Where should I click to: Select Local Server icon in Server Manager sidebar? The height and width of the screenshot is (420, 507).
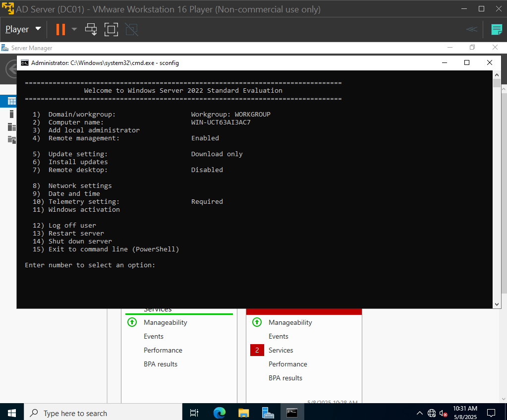point(11,114)
